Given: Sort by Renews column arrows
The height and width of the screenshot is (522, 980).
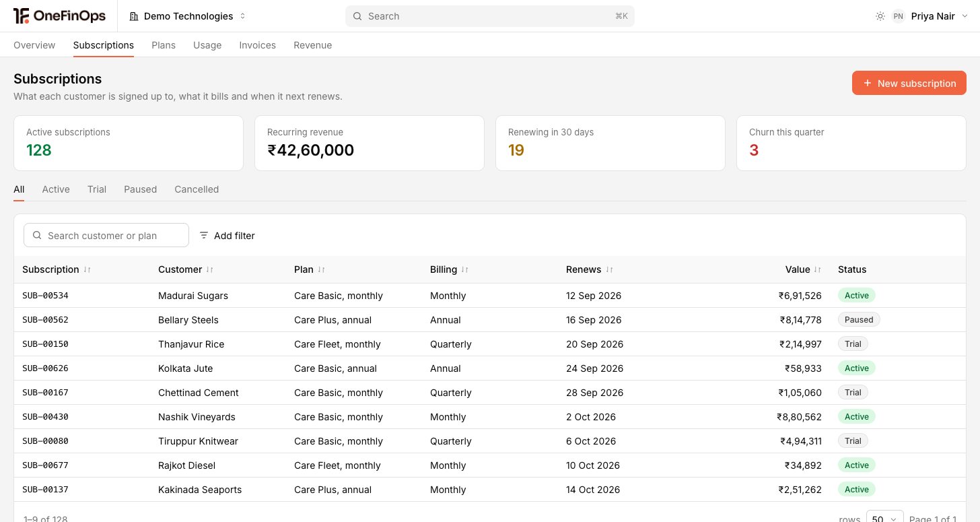Looking at the screenshot, I should pyautogui.click(x=609, y=269).
